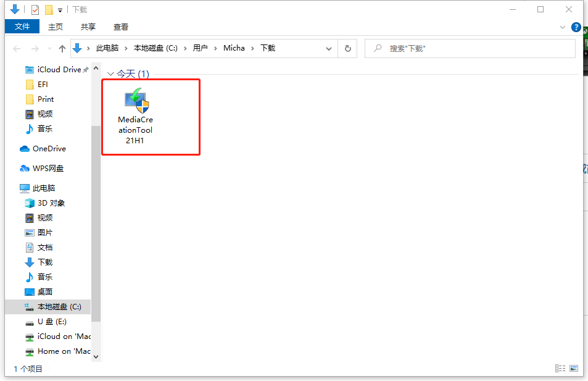Select U 盘 (E:) drive in sidebar
This screenshot has width=588, height=381.
click(52, 322)
